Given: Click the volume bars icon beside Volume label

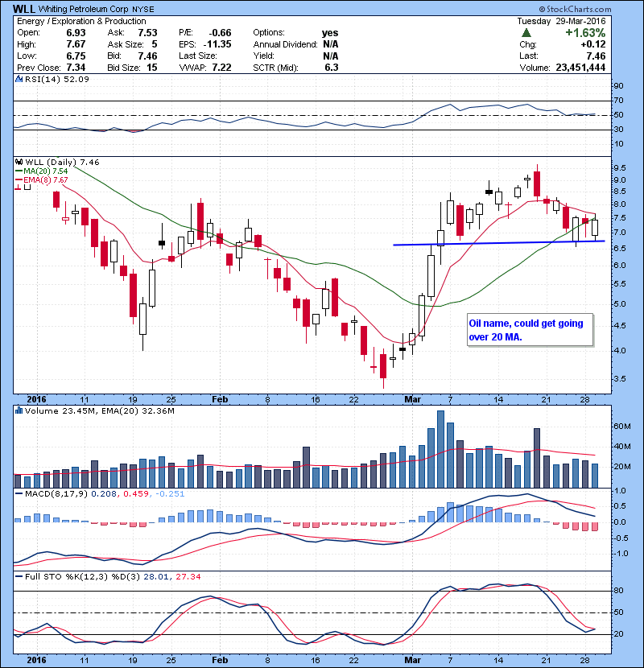Looking at the screenshot, I should [x=19, y=410].
